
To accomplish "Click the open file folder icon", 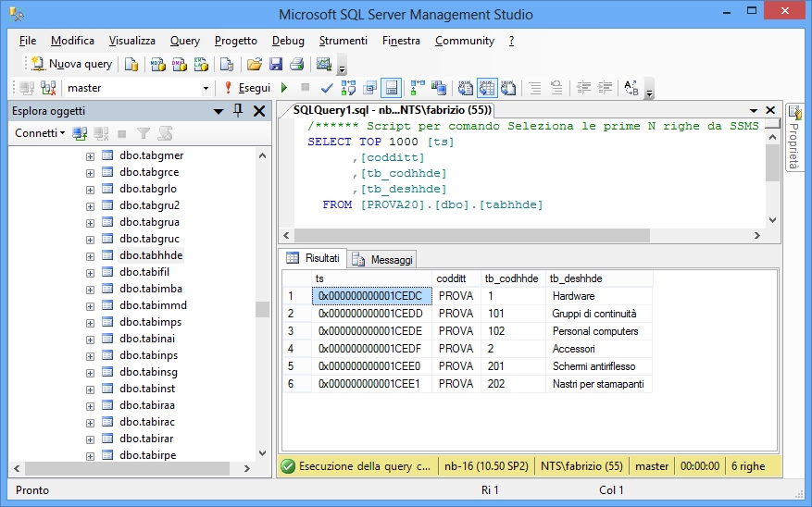I will click(x=254, y=64).
